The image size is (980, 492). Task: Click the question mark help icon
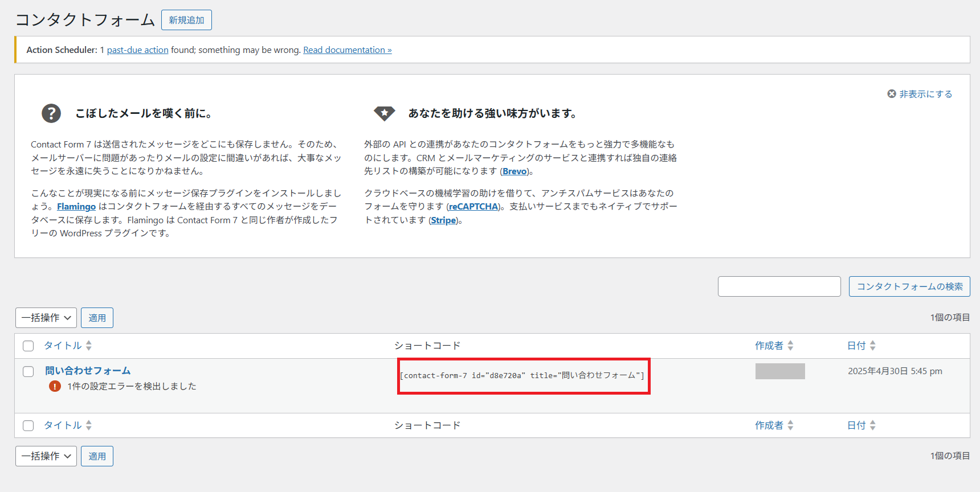tap(51, 113)
